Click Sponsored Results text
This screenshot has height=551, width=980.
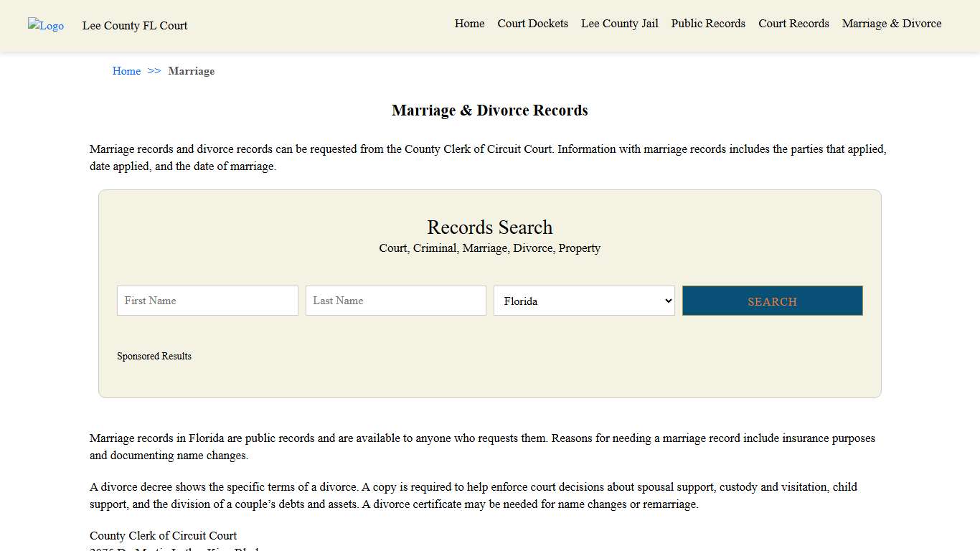[154, 356]
